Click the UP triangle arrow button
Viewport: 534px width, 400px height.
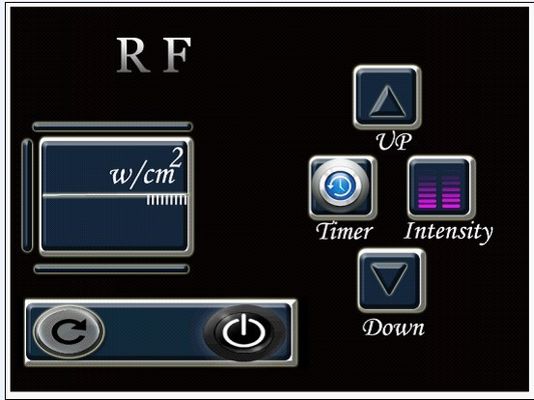[388, 97]
